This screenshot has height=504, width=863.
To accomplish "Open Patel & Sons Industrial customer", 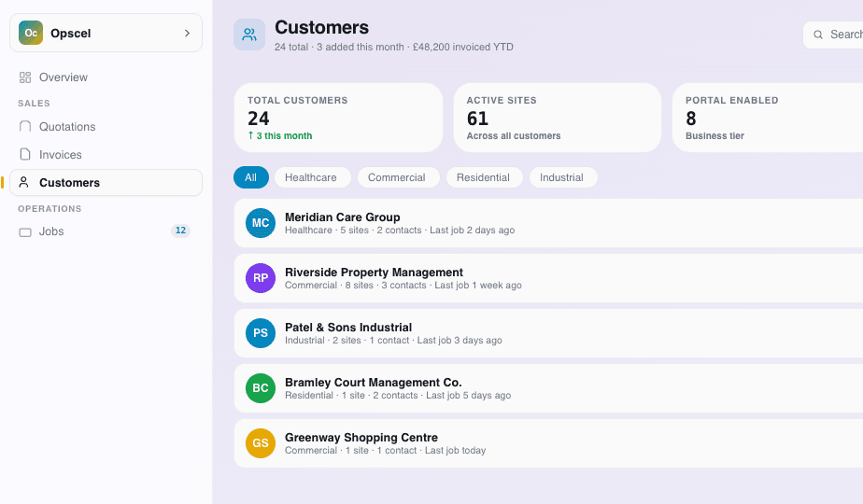I will [x=548, y=333].
